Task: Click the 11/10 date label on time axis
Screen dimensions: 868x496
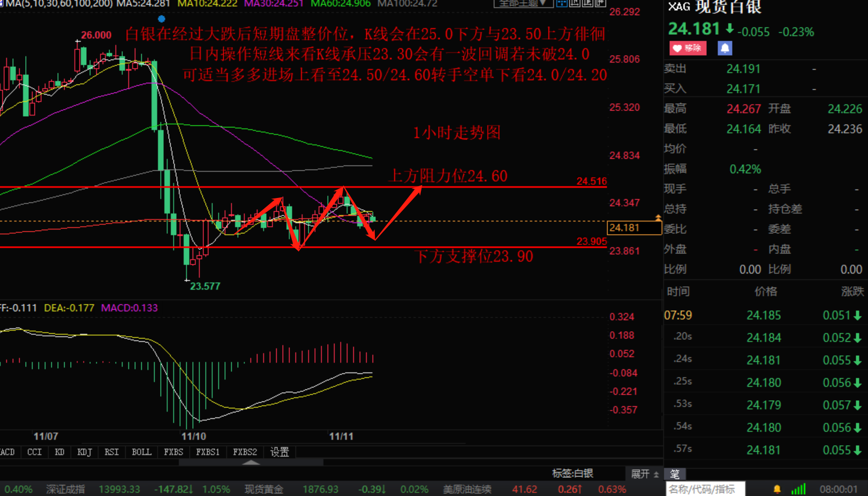Action: click(x=193, y=437)
